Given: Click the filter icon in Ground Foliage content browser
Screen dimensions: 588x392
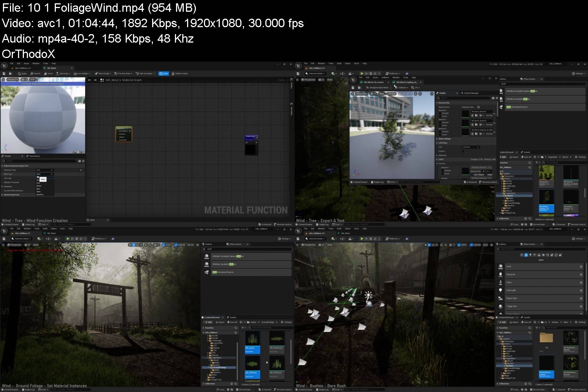Looking at the screenshot, I should [x=243, y=327].
